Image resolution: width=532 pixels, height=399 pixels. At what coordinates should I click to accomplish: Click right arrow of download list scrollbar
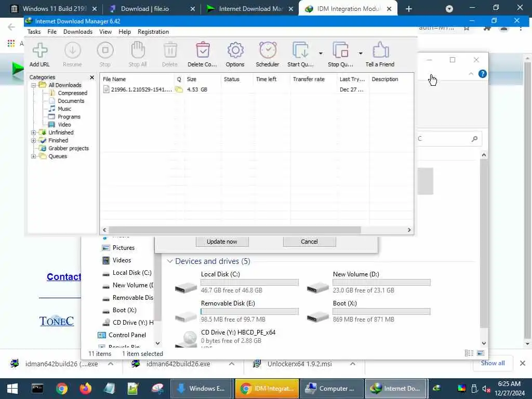click(x=409, y=230)
